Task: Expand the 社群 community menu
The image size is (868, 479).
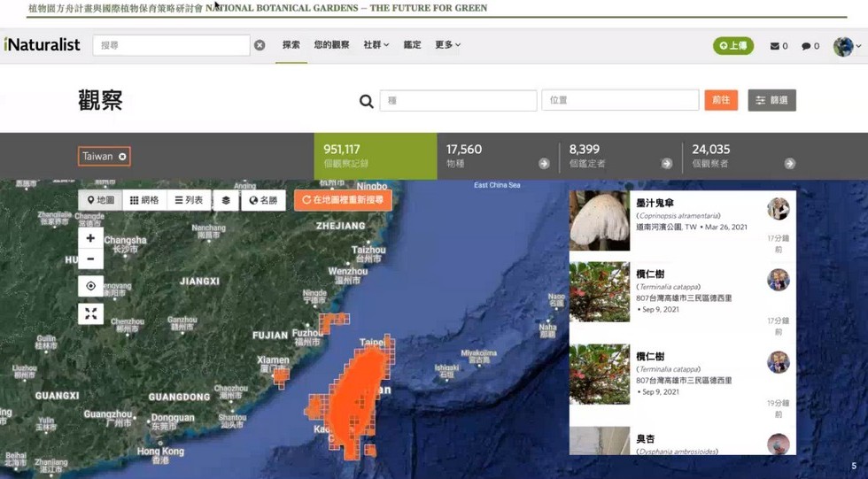Action: point(376,45)
